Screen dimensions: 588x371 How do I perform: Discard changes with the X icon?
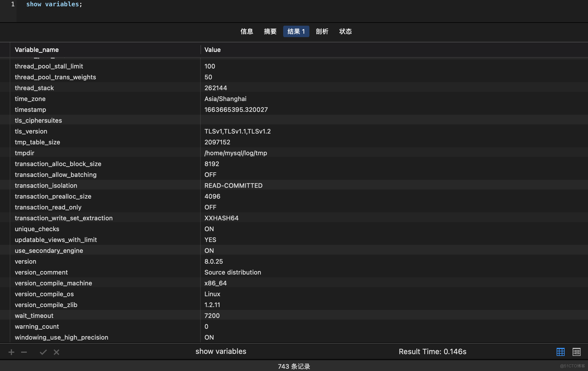coord(56,352)
